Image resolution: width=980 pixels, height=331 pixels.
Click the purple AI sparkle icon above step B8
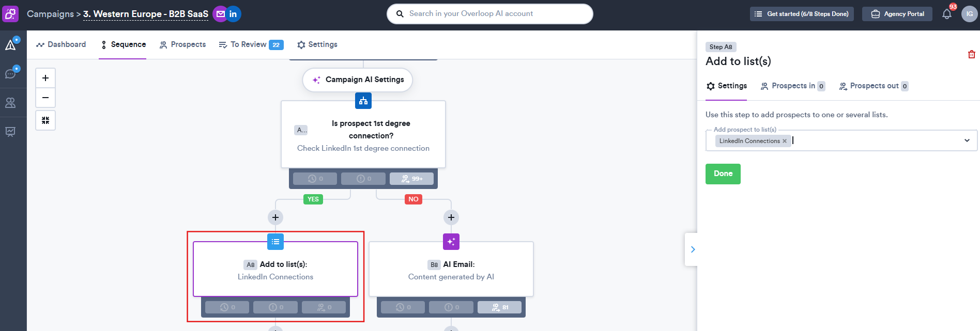point(451,242)
